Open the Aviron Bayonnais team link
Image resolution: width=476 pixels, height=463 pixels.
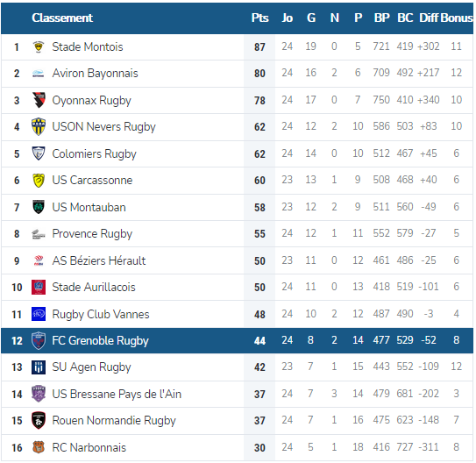95,74
